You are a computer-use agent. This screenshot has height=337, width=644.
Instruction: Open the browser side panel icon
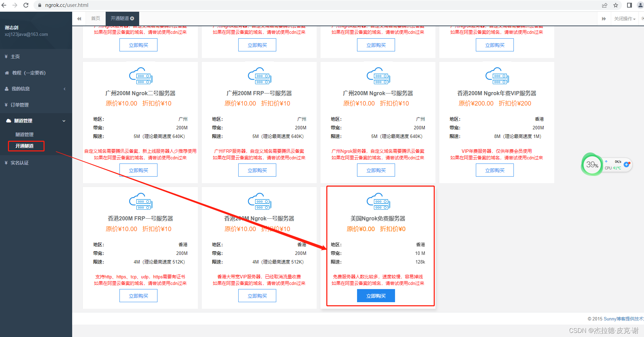click(x=629, y=5)
